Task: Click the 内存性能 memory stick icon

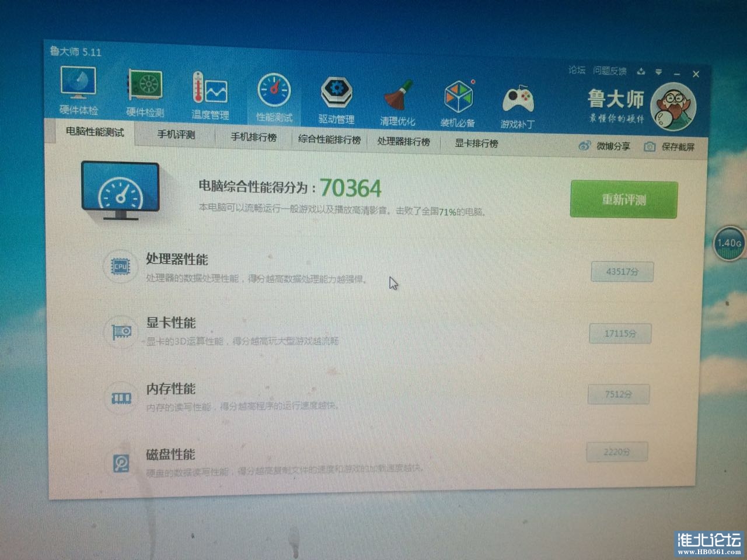Action: point(121,398)
